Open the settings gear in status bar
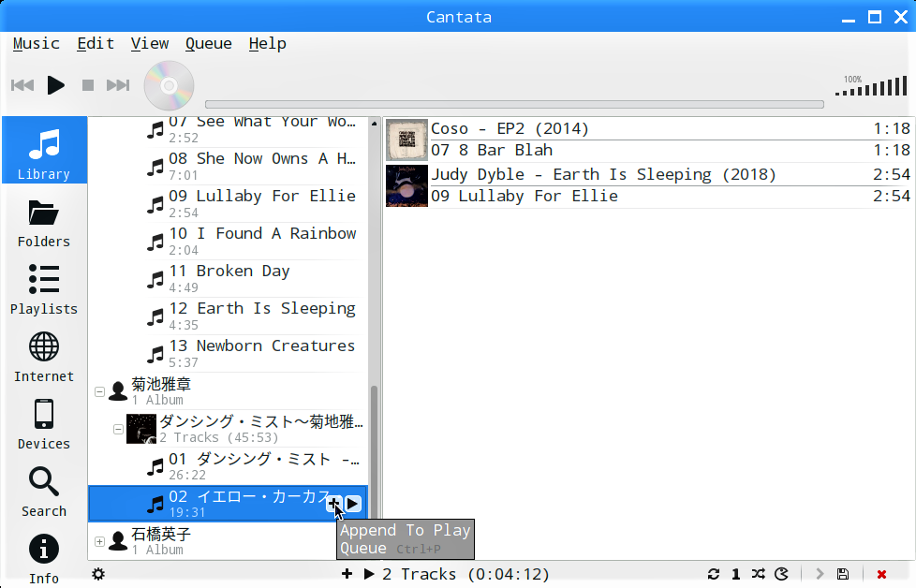Image resolution: width=916 pixels, height=588 pixels. (x=98, y=574)
